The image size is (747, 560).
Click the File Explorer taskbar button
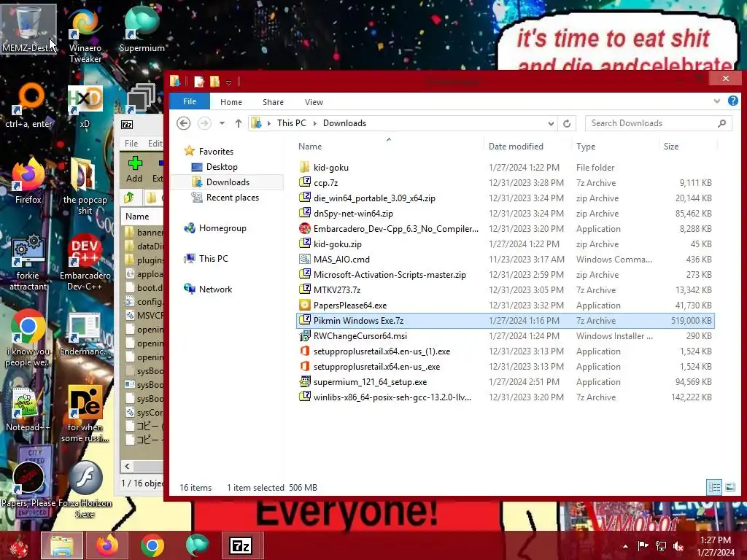tap(61, 545)
